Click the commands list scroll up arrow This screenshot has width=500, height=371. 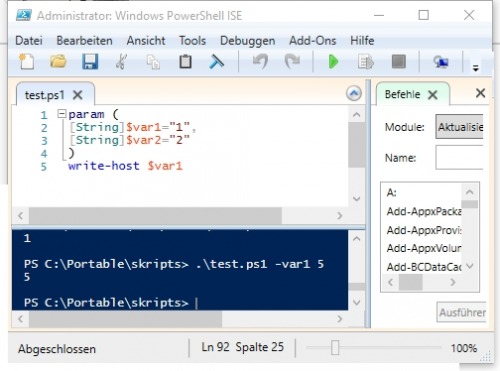470,192
